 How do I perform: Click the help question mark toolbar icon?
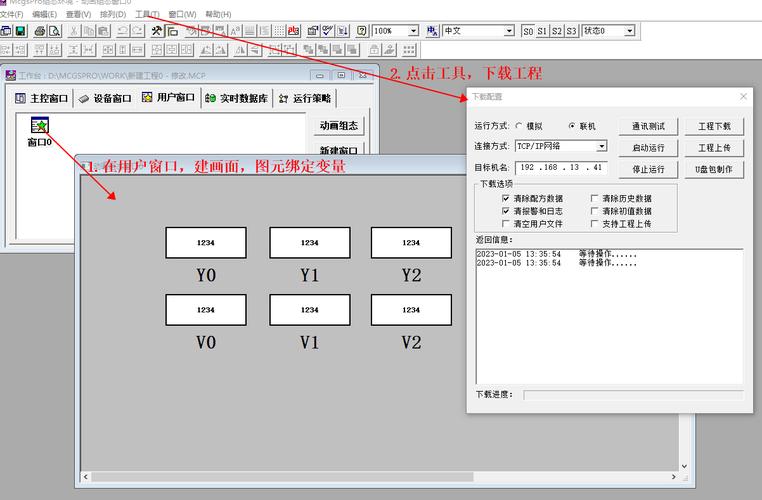pos(361,31)
